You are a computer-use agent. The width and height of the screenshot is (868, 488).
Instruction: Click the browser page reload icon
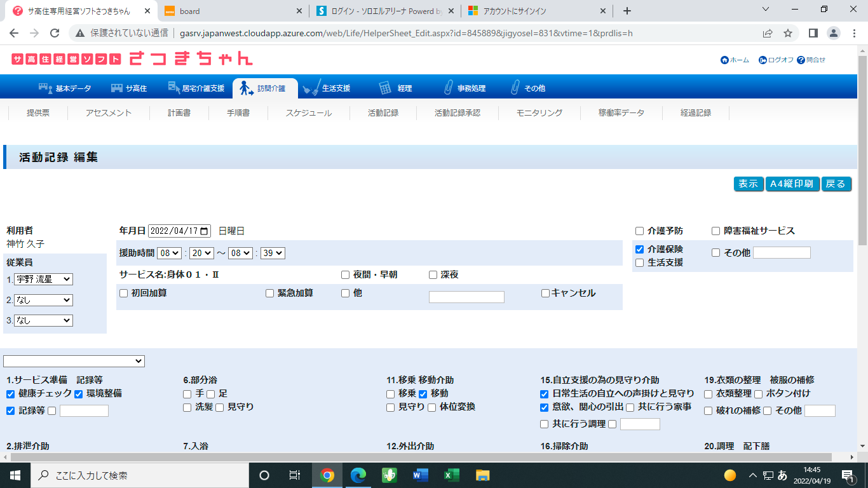(55, 33)
